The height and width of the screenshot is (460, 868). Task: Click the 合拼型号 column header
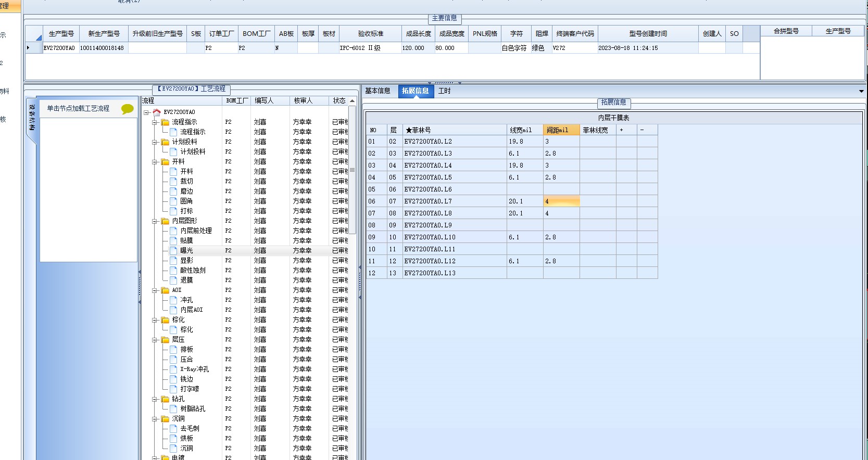point(786,31)
